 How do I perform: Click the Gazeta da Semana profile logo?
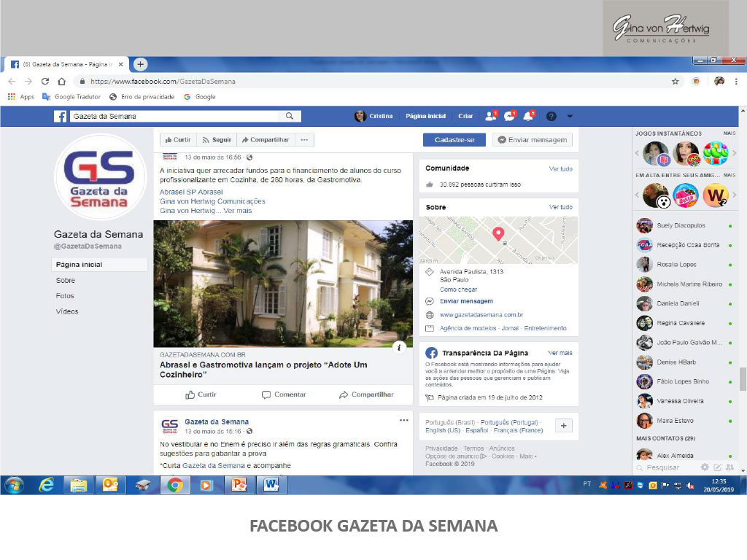point(99,177)
